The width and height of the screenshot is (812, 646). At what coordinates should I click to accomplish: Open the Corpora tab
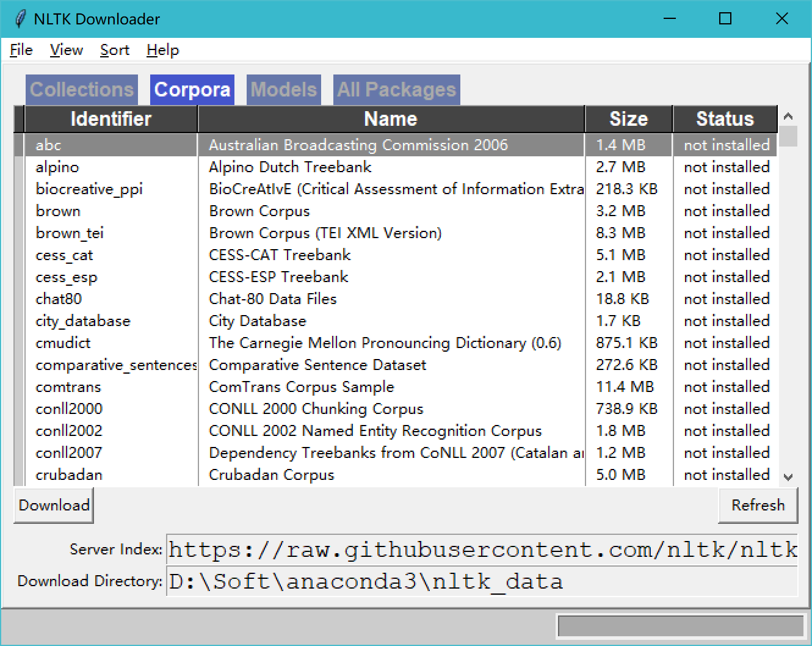click(192, 89)
